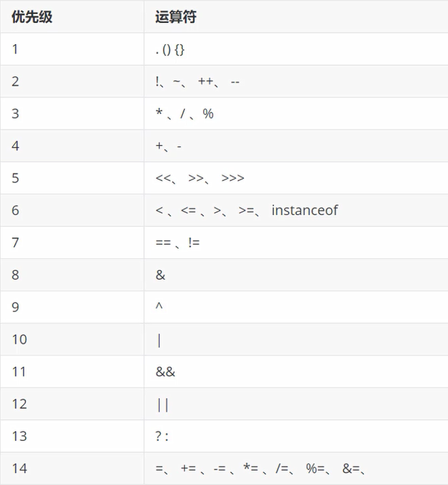Click the 优先级 column header

(x=32, y=17)
